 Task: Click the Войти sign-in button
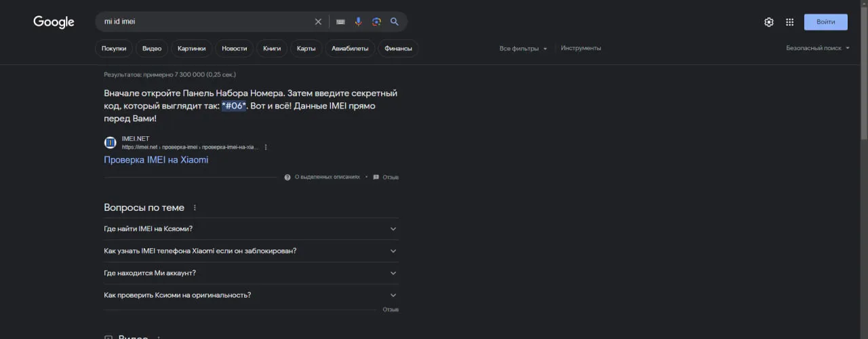tap(826, 22)
